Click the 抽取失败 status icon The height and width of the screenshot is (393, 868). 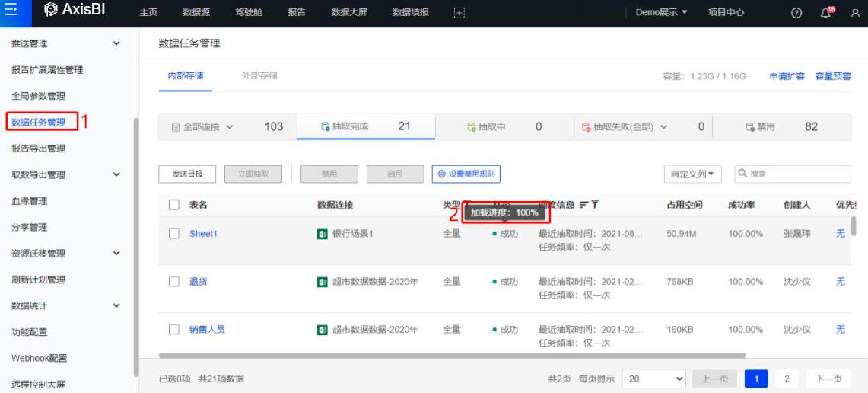586,127
